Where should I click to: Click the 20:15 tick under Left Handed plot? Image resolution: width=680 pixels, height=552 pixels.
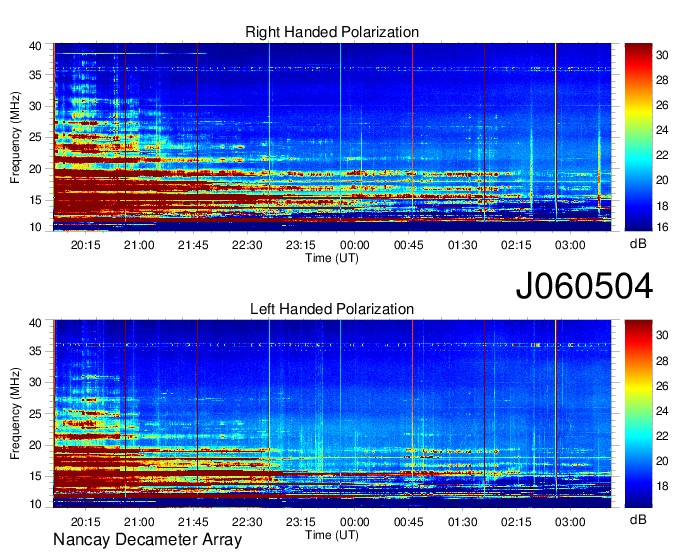coord(85,522)
